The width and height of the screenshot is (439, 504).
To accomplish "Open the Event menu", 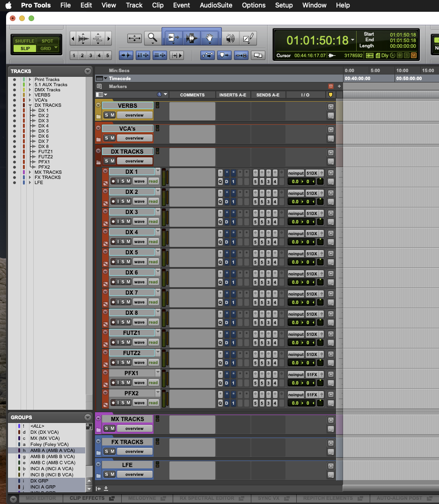I will pyautogui.click(x=182, y=5).
